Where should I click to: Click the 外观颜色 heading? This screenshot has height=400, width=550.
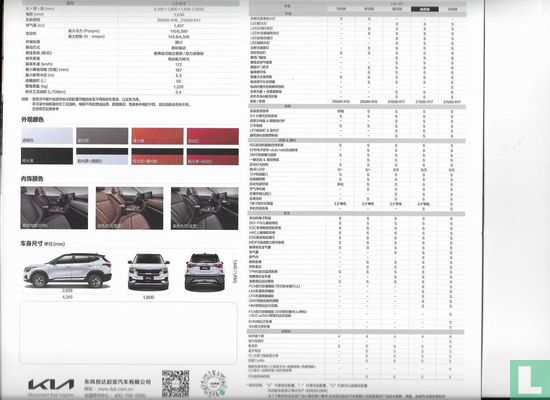(33, 120)
